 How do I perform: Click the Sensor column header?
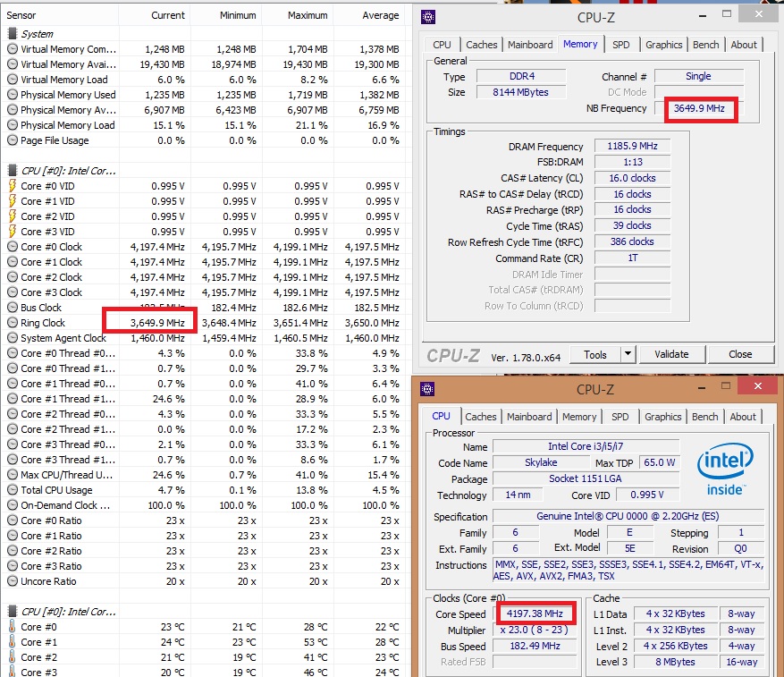coord(60,15)
